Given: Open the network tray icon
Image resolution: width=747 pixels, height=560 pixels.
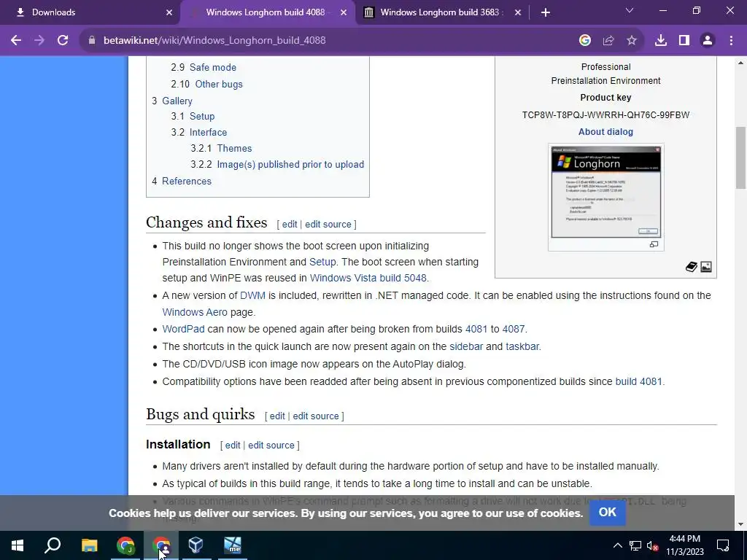Looking at the screenshot, I should point(635,545).
